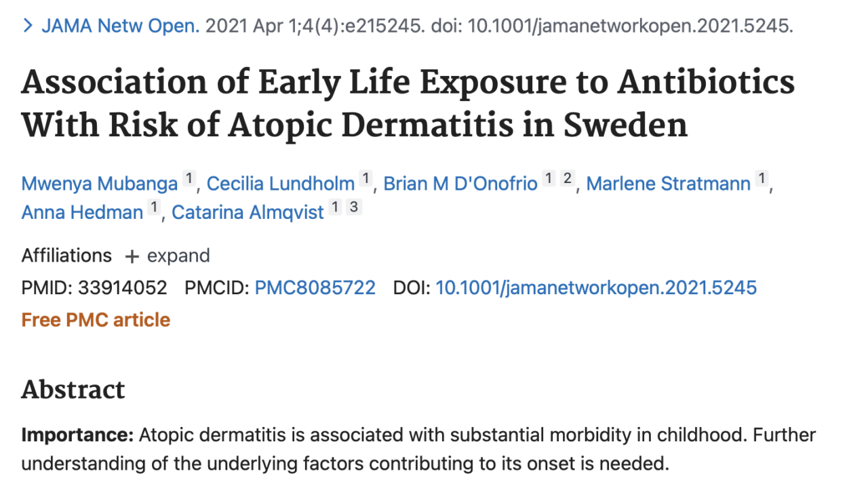Click the Abstract section heading
The image size is (868, 488).
[x=73, y=390]
